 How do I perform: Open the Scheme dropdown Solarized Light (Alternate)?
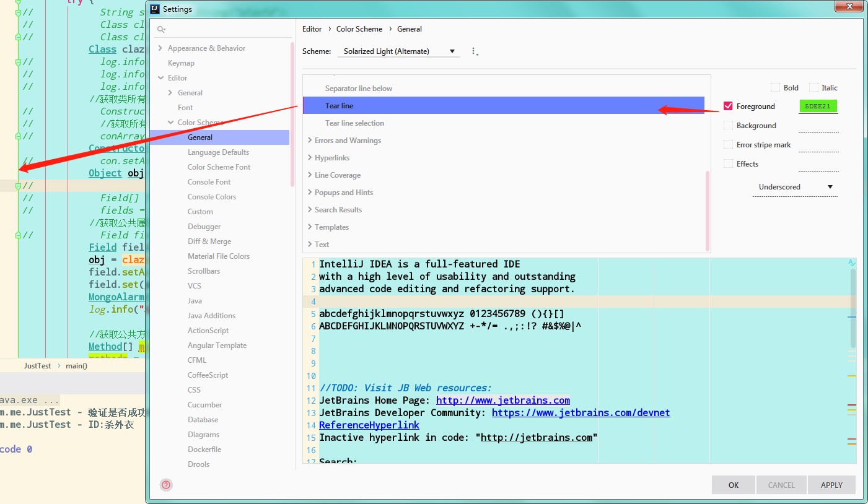398,51
